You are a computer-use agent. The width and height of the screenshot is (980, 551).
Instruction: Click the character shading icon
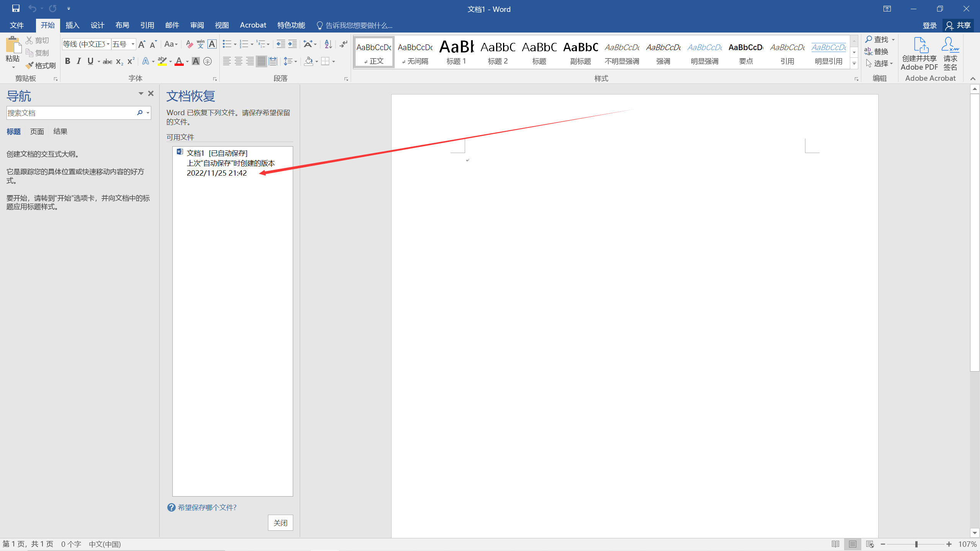(196, 61)
